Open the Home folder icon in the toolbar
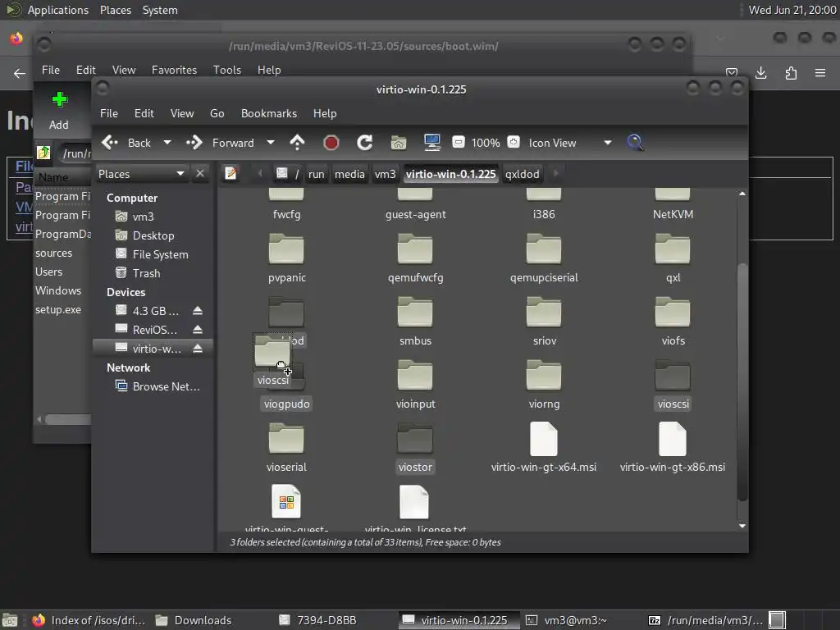This screenshot has width=840, height=630. (x=399, y=143)
